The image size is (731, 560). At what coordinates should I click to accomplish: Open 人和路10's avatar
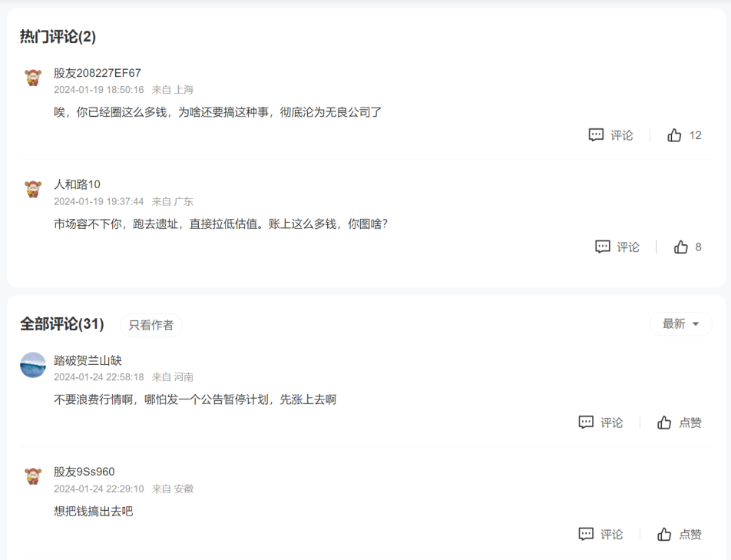(33, 189)
